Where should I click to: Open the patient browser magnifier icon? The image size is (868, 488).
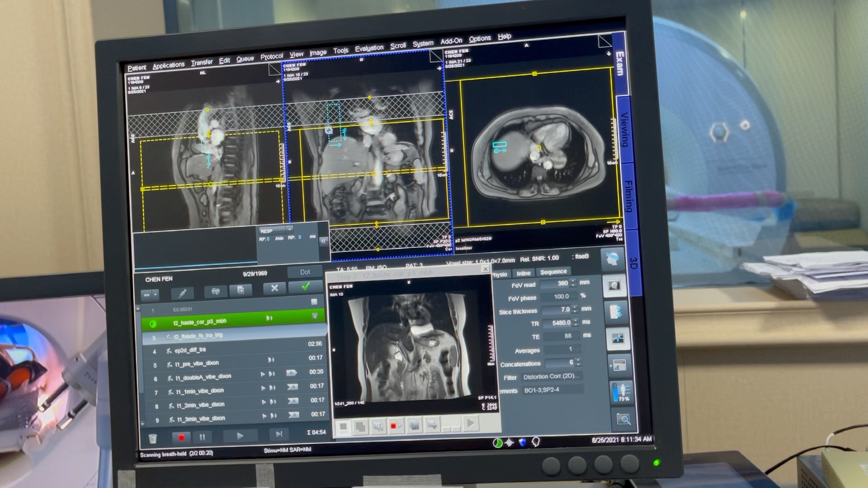[623, 420]
